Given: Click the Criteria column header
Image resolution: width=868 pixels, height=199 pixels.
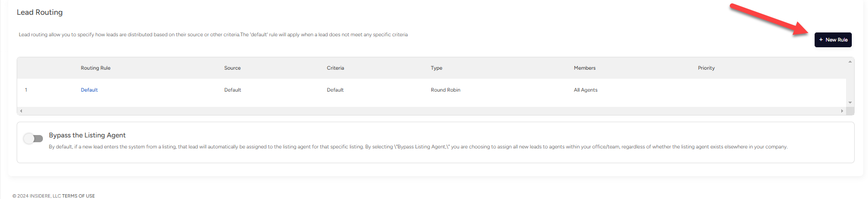Looking at the screenshot, I should pos(335,68).
